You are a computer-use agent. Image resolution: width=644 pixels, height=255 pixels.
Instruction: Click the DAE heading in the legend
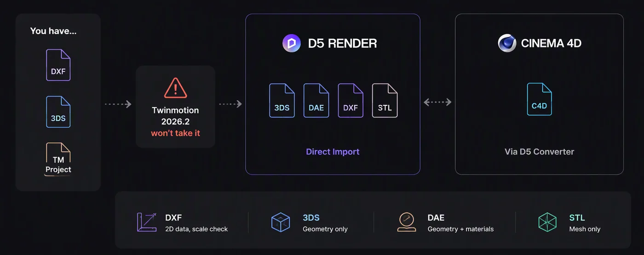point(436,217)
